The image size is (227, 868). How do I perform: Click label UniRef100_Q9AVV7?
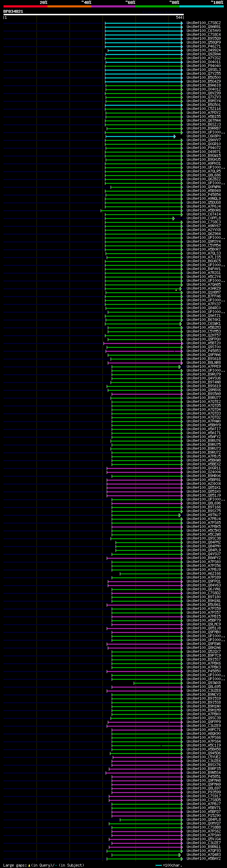click(x=204, y=140)
